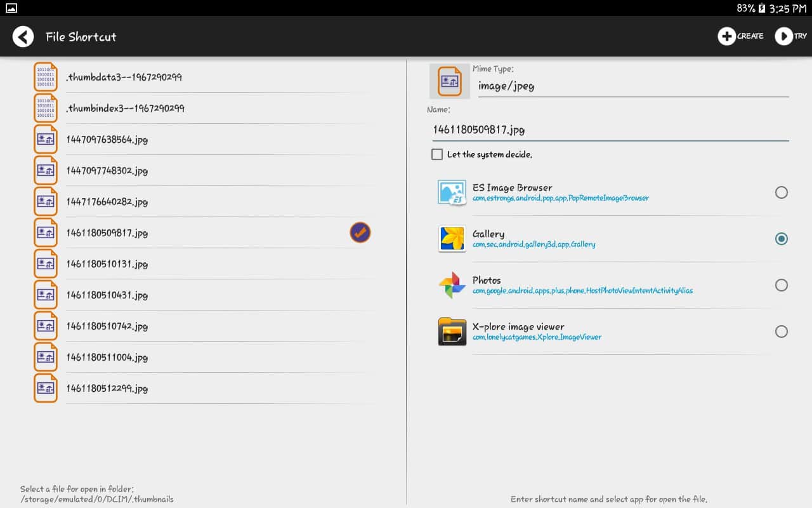The width and height of the screenshot is (812, 508).
Task: Edit the shortcut Name field
Action: pos(609,130)
